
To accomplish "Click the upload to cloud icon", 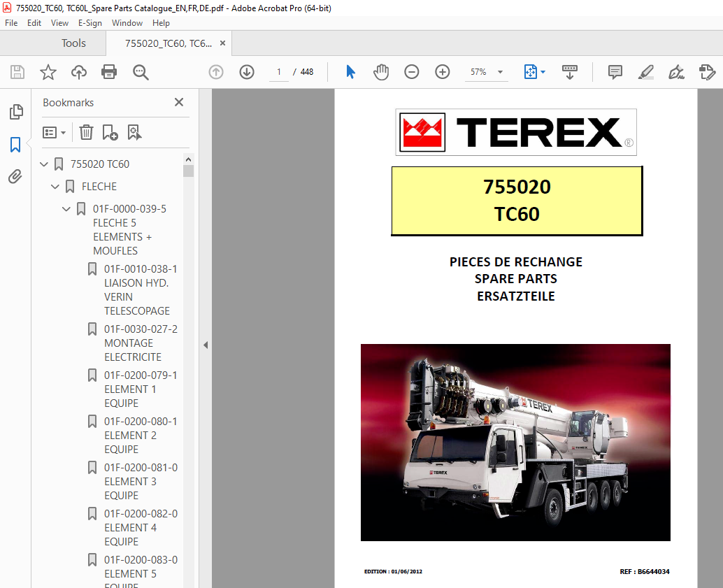I will click(79, 72).
